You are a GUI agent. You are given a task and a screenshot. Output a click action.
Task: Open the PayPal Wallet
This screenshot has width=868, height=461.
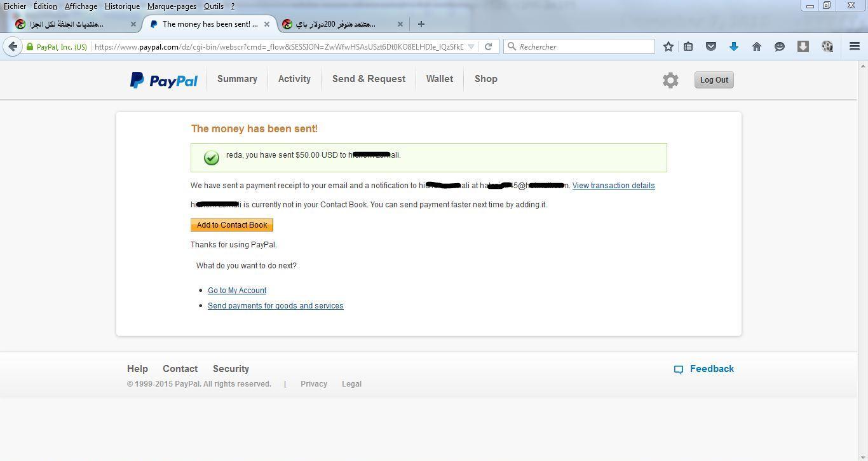(x=439, y=79)
